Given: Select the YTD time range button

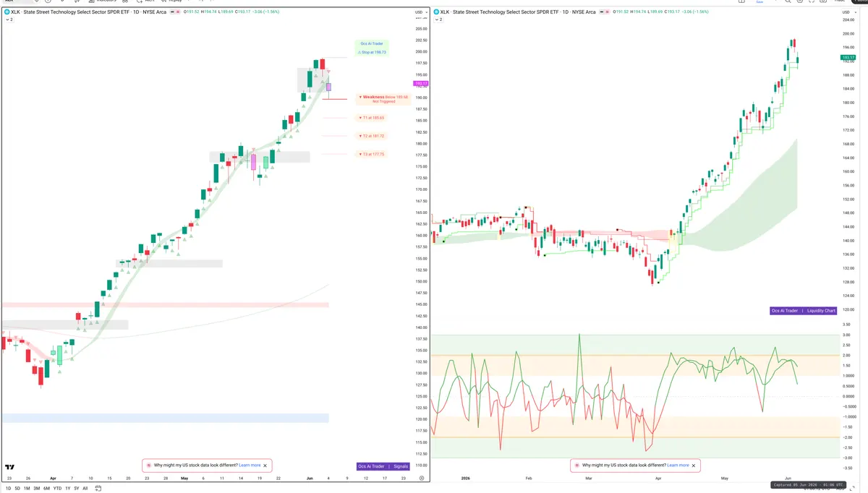Looking at the screenshot, I should (57, 489).
